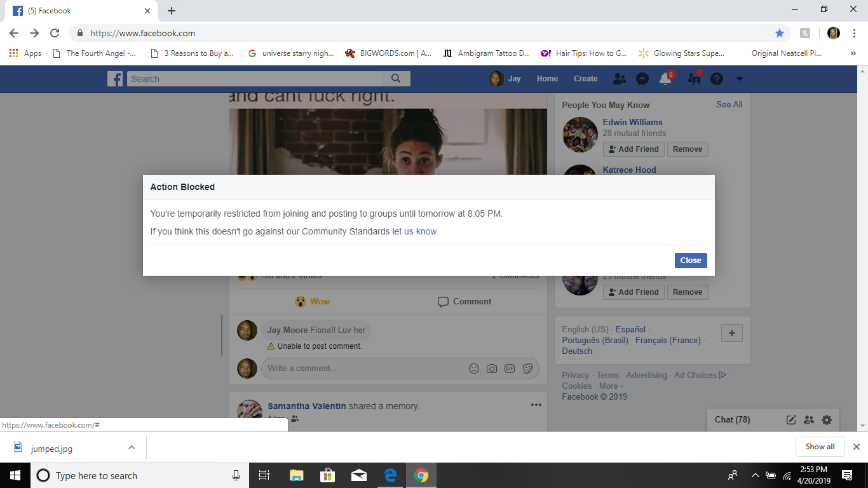Open the Messenger icon
Screen dimensions: 868x488
pyautogui.click(x=642, y=79)
